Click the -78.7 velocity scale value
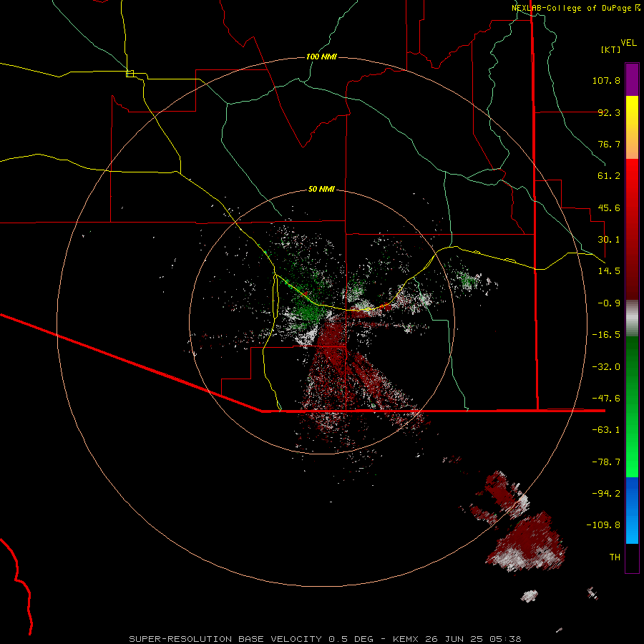This screenshot has width=644, height=644. point(606,462)
